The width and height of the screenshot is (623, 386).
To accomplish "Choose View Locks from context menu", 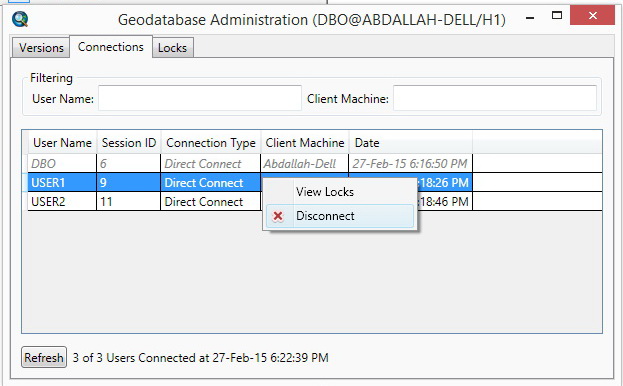I will [x=340, y=192].
